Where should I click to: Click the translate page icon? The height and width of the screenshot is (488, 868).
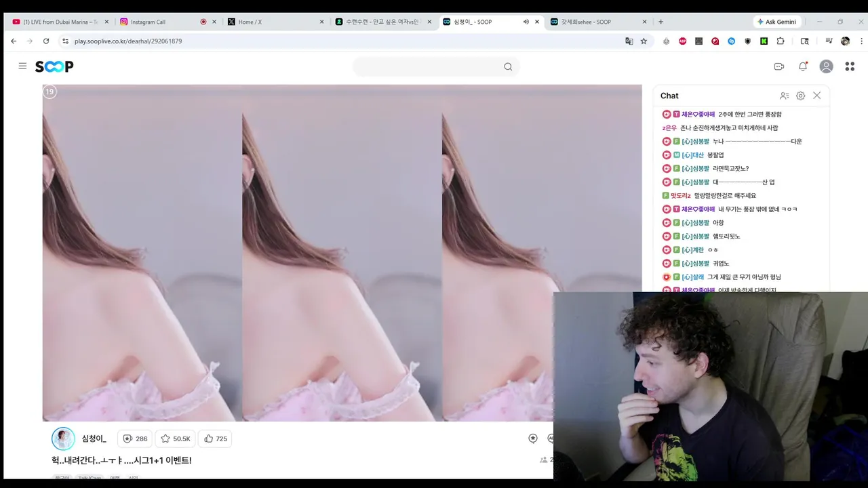(629, 41)
